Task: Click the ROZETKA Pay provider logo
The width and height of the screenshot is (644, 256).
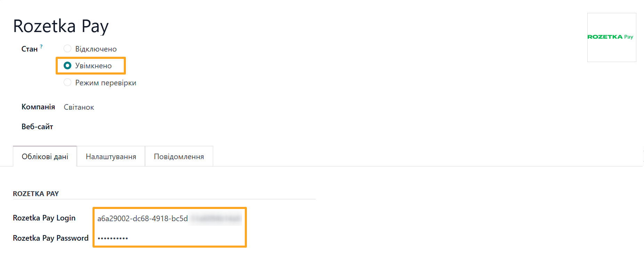Action: click(611, 37)
